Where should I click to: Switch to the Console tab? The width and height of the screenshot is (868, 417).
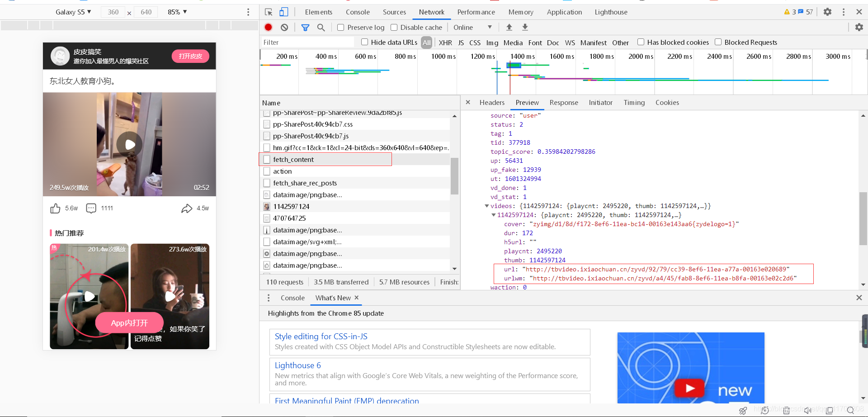click(x=358, y=12)
